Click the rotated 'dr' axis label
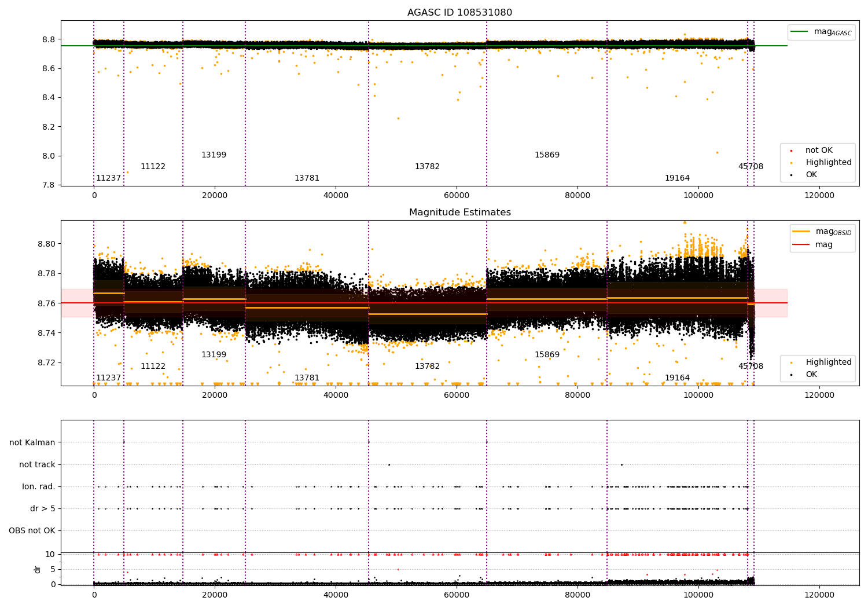Screen dimensions: 868x608 (x=37, y=569)
